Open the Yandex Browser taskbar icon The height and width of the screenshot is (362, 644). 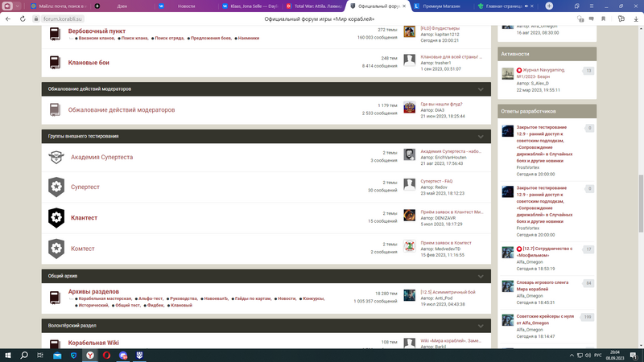click(90, 356)
